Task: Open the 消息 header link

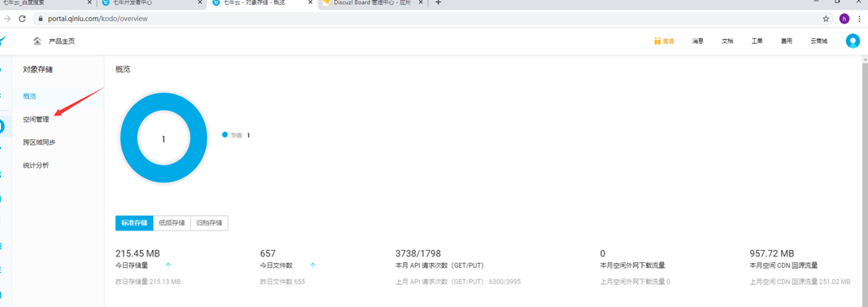Action: click(x=697, y=41)
